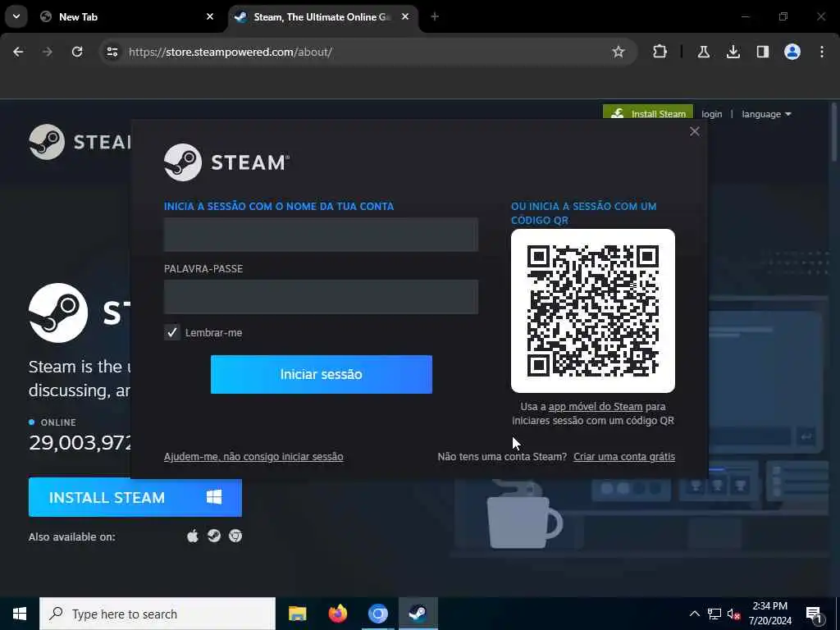Select the Chromebook availability icon

(x=235, y=536)
